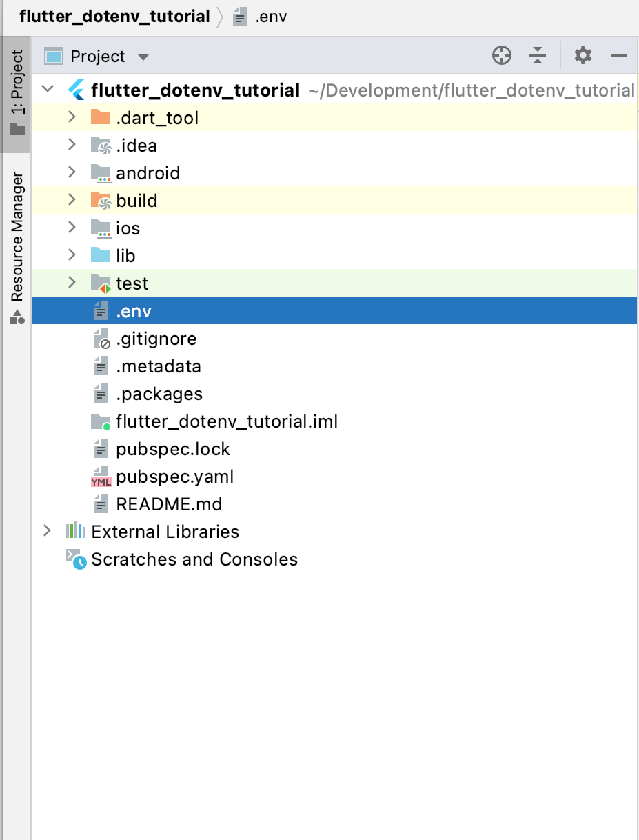The width and height of the screenshot is (639, 840).
Task: Click the Resource Manager tab shapes icon
Action: 17,317
